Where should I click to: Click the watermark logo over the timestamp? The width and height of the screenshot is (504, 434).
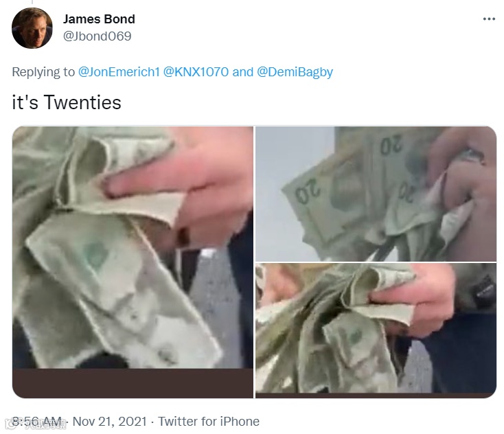click(12, 424)
